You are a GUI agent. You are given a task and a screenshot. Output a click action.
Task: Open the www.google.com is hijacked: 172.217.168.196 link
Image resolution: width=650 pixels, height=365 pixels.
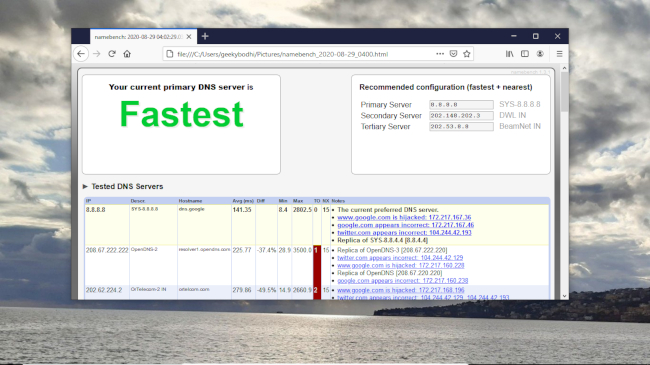coord(400,290)
